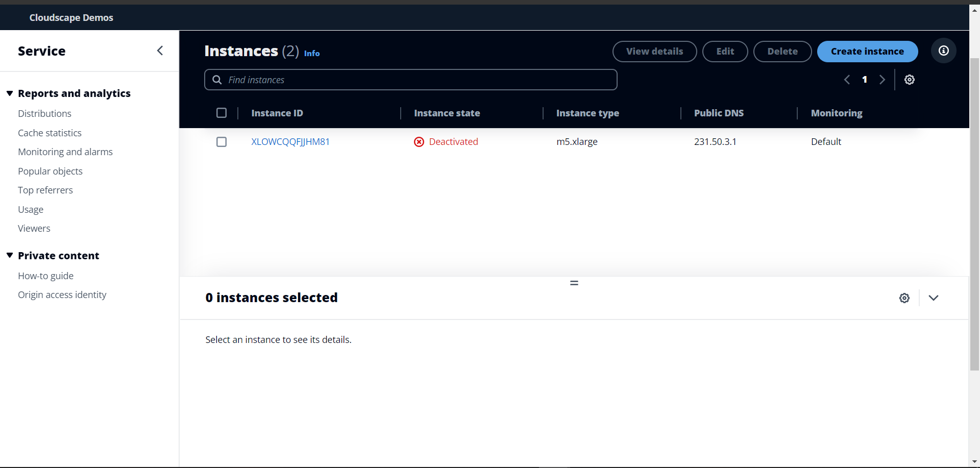This screenshot has height=468, width=980.
Task: Collapse the Service side navigation panel
Action: click(x=160, y=51)
